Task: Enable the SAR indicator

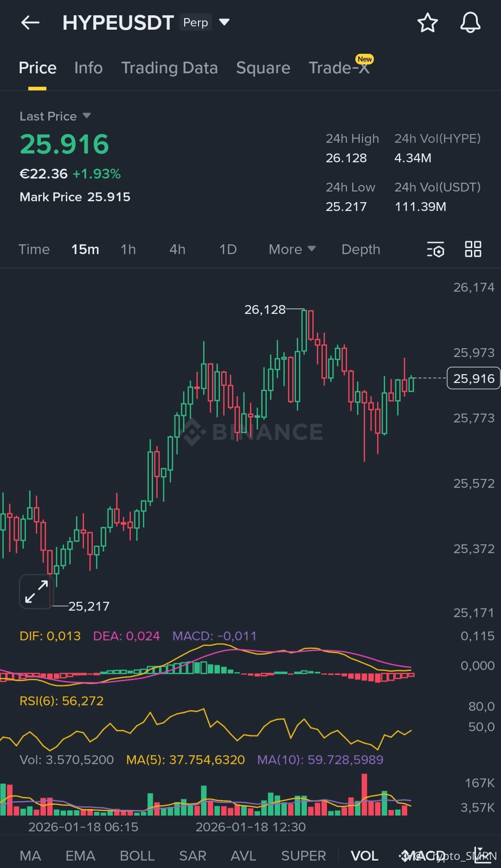Action: coord(193,855)
